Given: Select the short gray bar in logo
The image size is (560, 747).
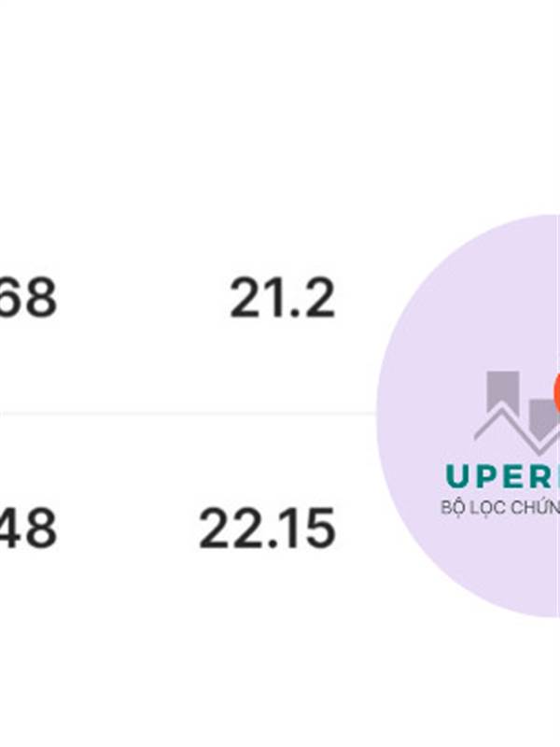Looking at the screenshot, I should [x=544, y=418].
